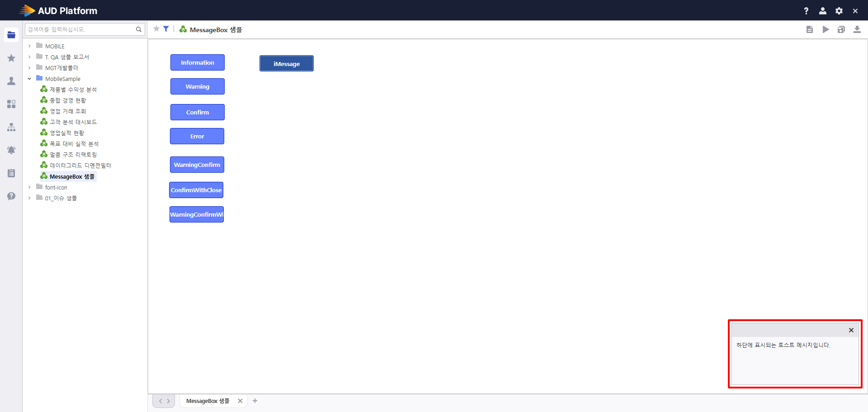Open the alarm bell sidebar icon
The height and width of the screenshot is (412, 868).
11,150
